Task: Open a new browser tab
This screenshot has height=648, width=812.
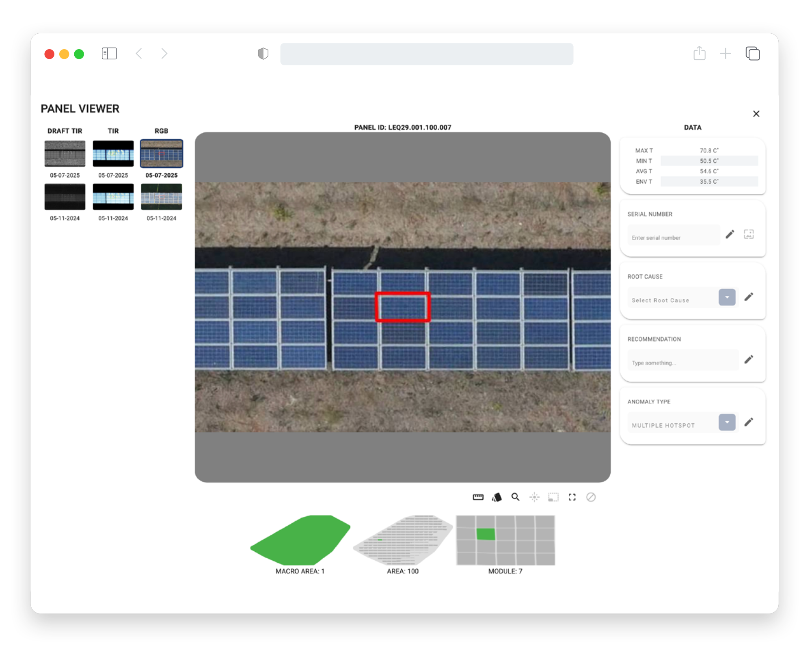Action: [x=725, y=54]
